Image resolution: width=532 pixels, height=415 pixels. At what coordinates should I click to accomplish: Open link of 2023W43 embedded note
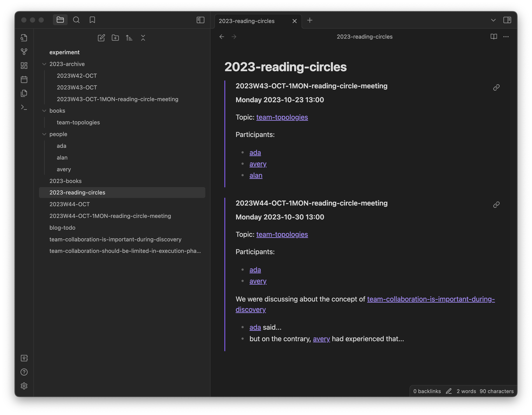[x=496, y=87]
